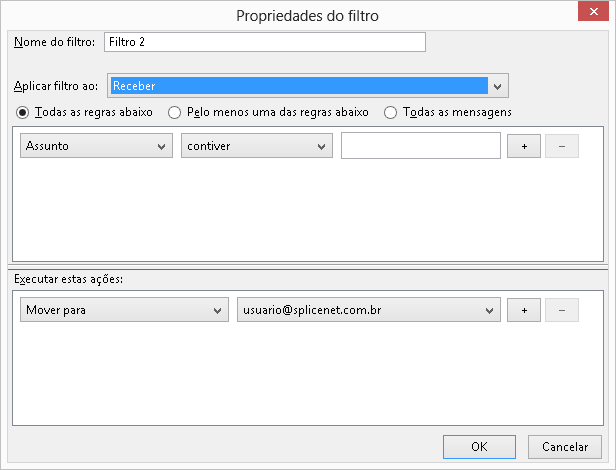The width and height of the screenshot is (616, 470).
Task: Add a new action with plus button
Action: coord(524,310)
